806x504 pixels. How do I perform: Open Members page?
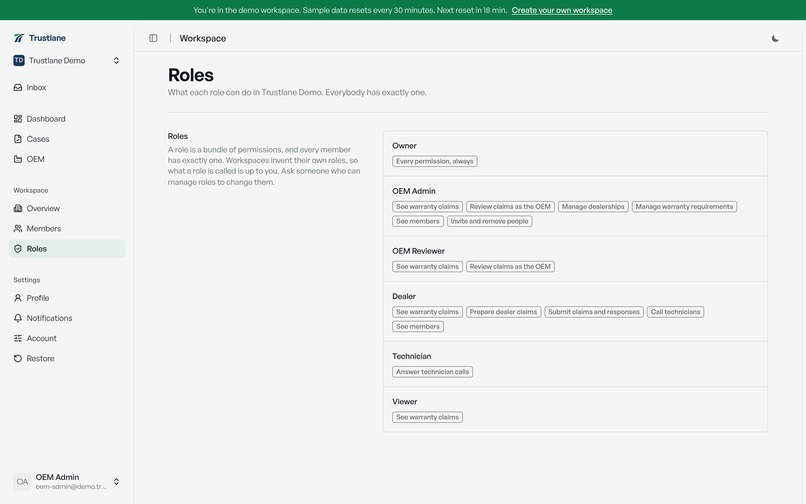tap(67, 228)
